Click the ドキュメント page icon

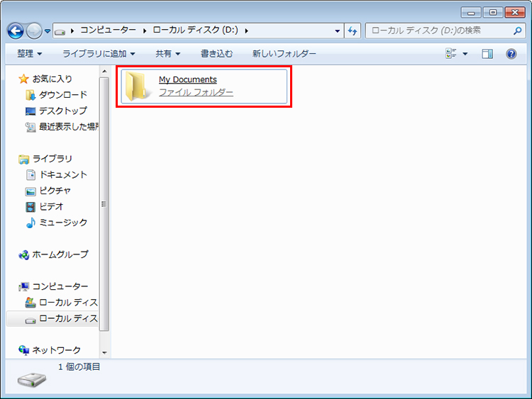[31, 175]
